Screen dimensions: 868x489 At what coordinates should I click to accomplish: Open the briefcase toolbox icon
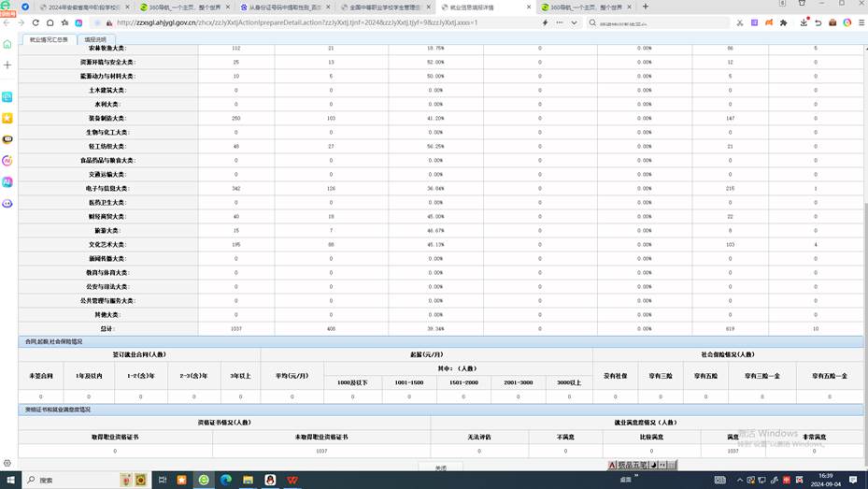[832, 22]
